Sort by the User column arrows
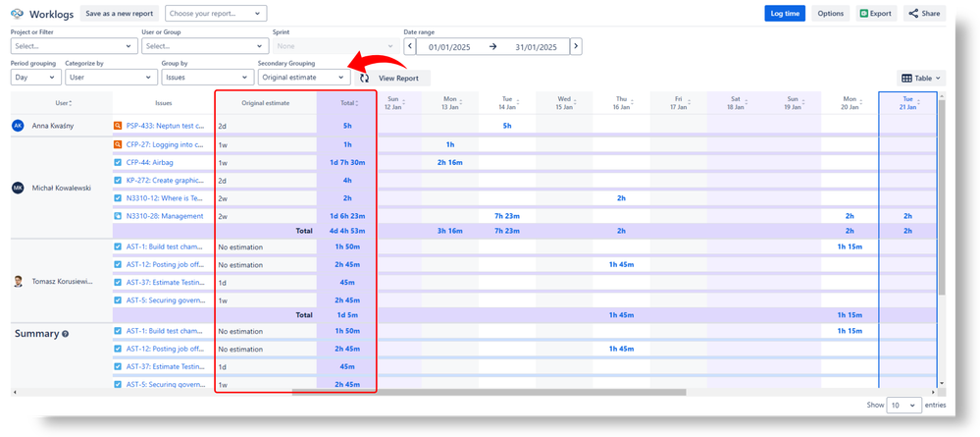 (71, 103)
